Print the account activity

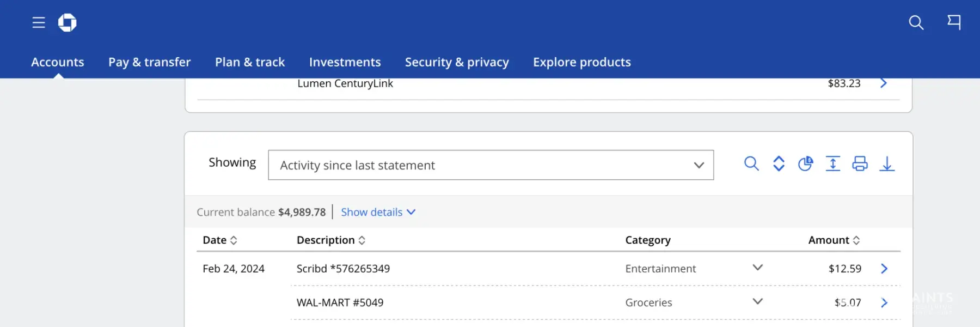860,163
